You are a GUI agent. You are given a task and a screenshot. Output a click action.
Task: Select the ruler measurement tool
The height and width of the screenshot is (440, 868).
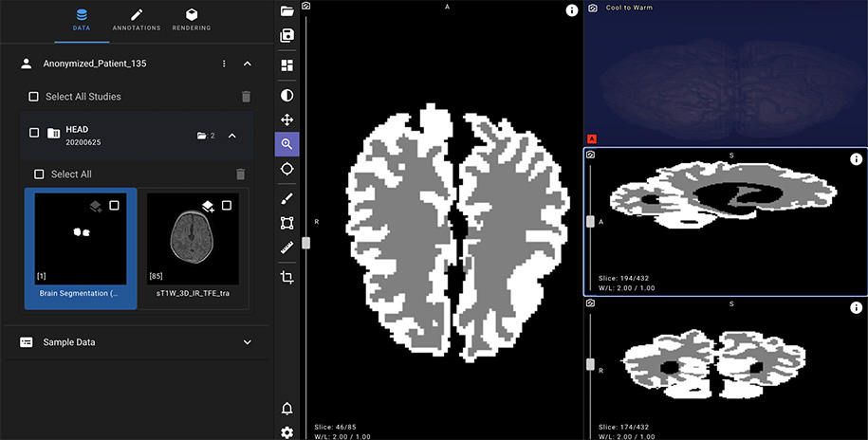click(286, 247)
